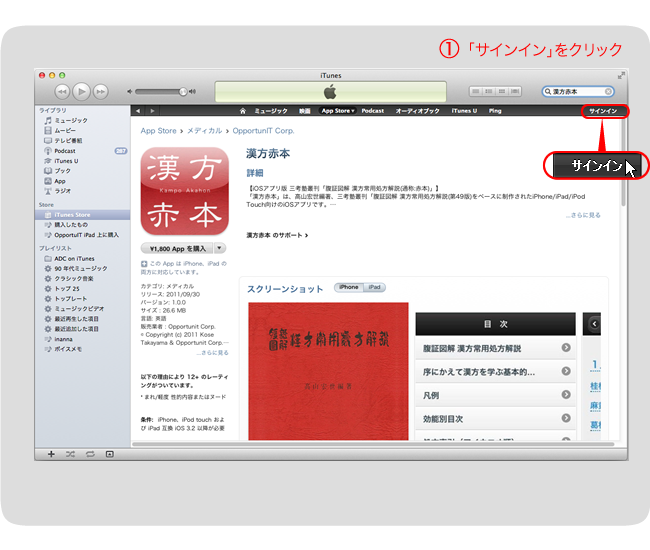Open the App Store tab dropdown menu

tap(337, 110)
